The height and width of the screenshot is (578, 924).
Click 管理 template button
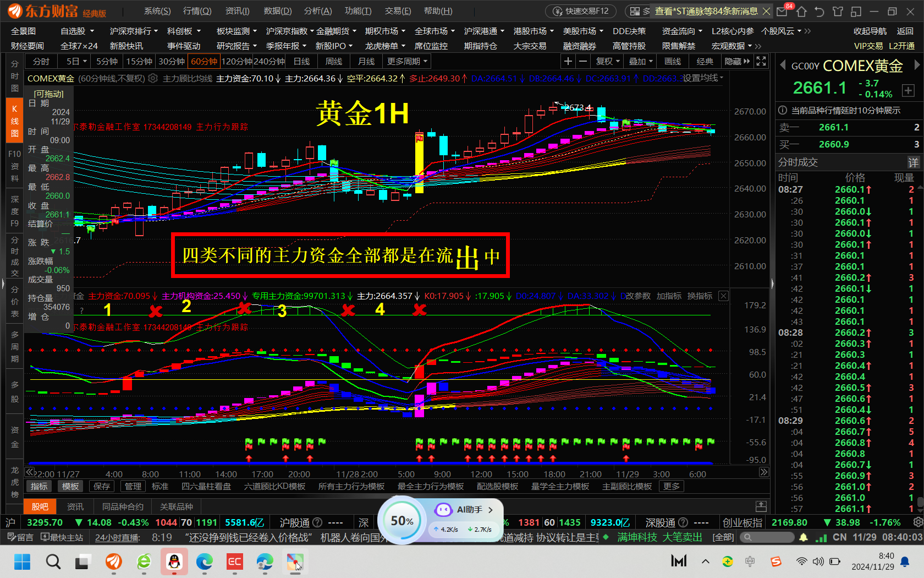(133, 486)
